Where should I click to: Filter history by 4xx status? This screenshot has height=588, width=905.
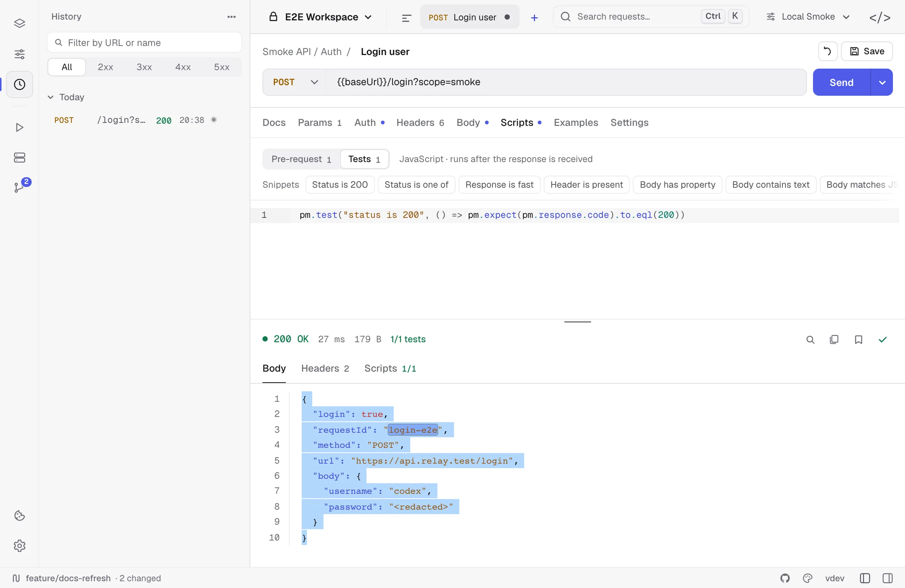183,67
